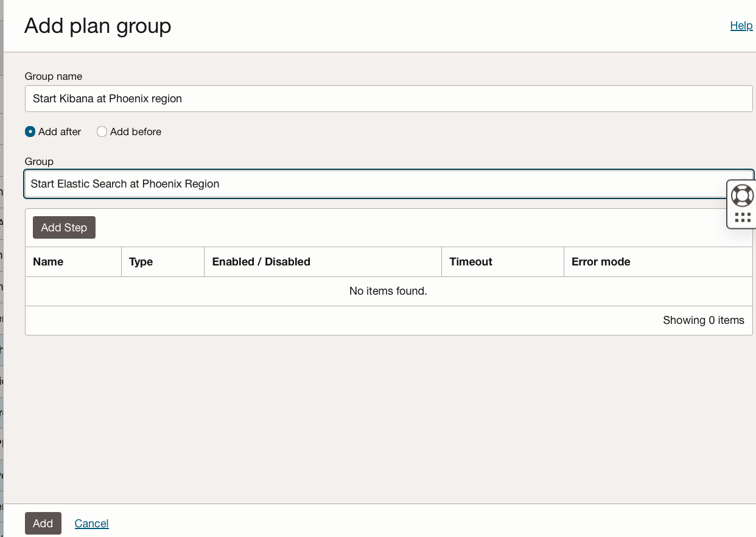Click the No items found row
The height and width of the screenshot is (537, 756).
388,291
